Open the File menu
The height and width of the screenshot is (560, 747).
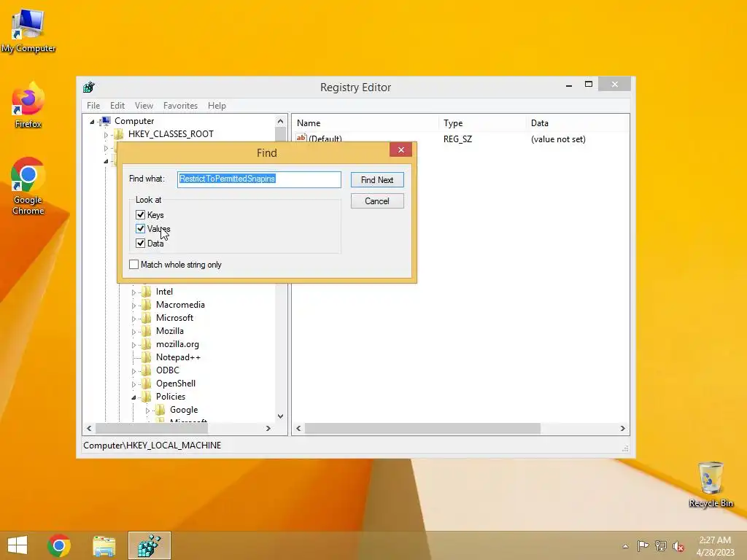(93, 106)
